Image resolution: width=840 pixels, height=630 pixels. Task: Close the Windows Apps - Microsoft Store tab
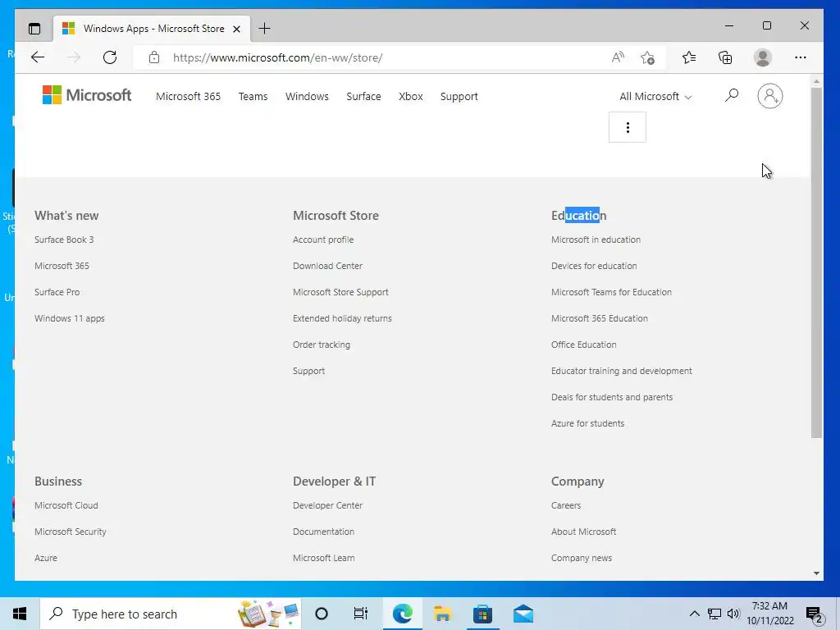236,29
